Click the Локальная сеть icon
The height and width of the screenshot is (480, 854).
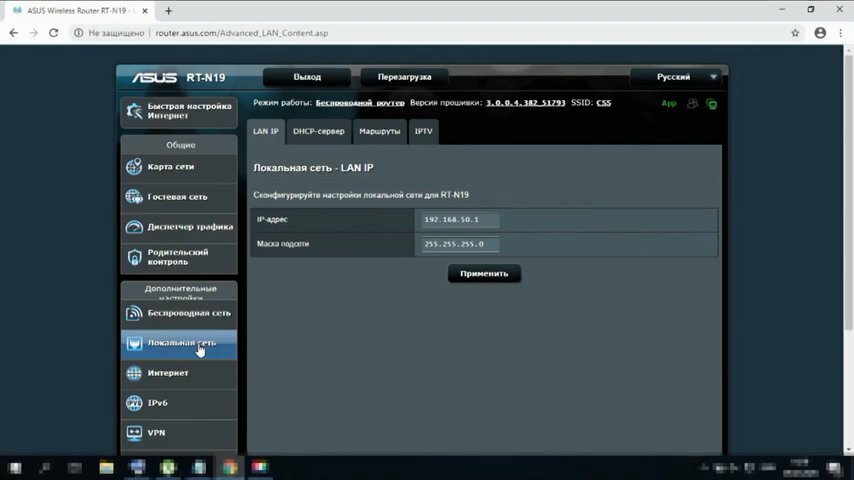click(134, 343)
